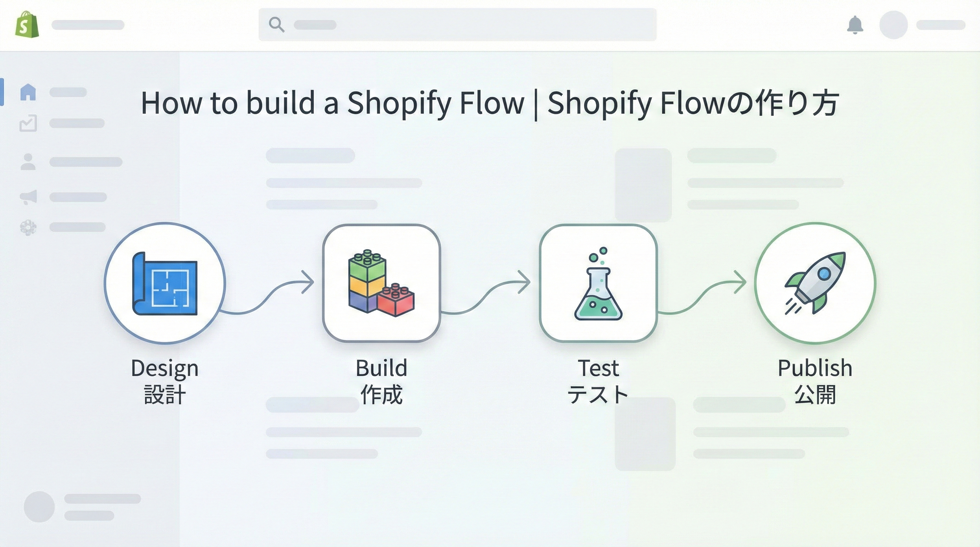Click the profile avatar at the sidebar bottom

39,507
